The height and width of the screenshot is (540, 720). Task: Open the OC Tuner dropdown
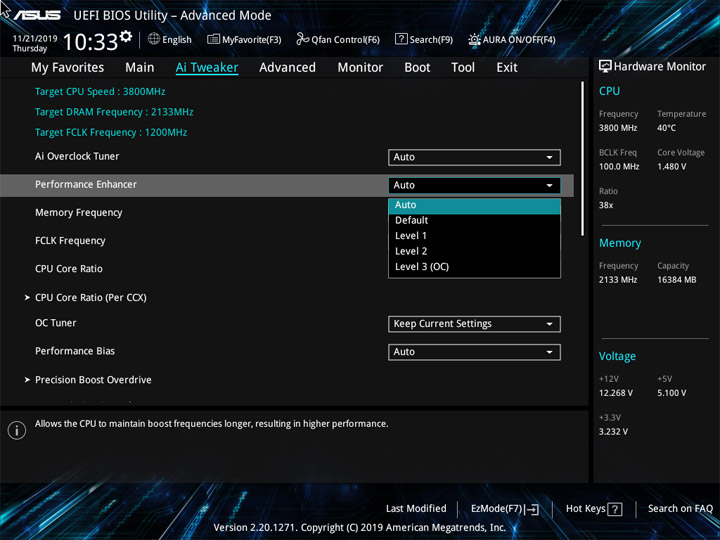point(474,324)
